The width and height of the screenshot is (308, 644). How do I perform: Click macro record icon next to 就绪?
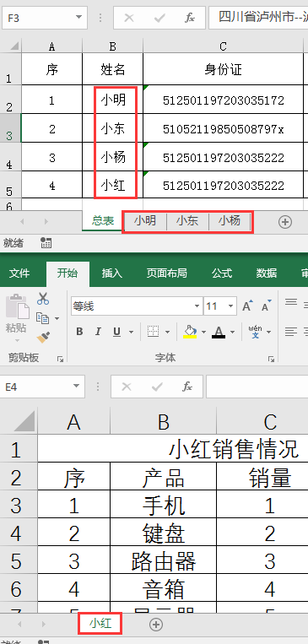click(46, 243)
